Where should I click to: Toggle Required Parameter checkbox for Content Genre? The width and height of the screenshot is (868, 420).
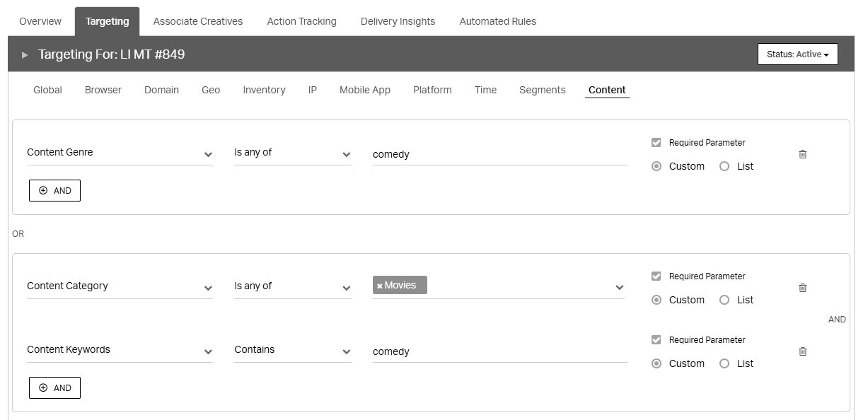coord(656,143)
